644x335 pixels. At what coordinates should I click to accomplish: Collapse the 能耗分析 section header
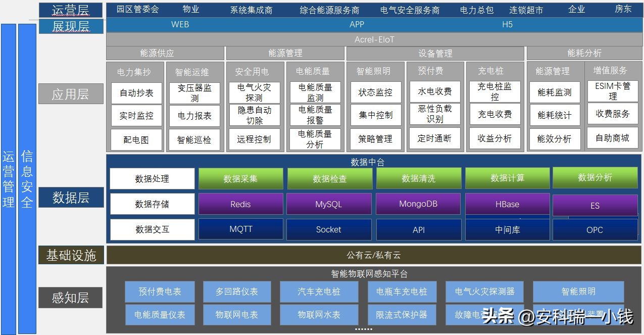584,53
